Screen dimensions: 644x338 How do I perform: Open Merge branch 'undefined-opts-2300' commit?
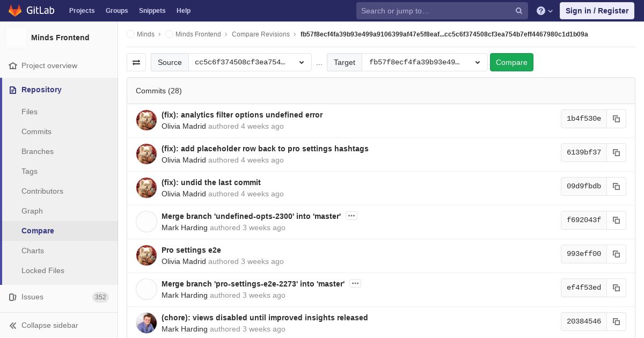tap(251, 216)
